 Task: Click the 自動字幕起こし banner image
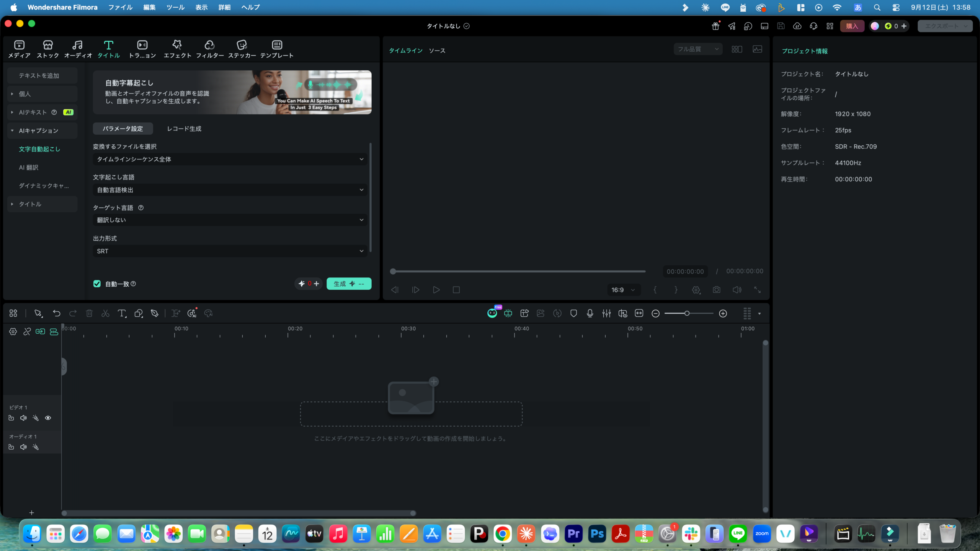[232, 92]
